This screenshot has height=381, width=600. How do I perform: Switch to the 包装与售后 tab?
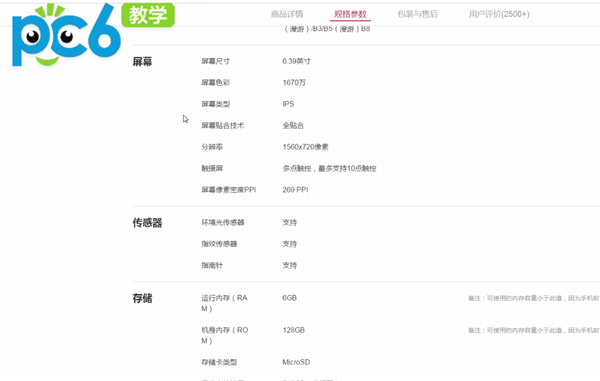coord(417,14)
